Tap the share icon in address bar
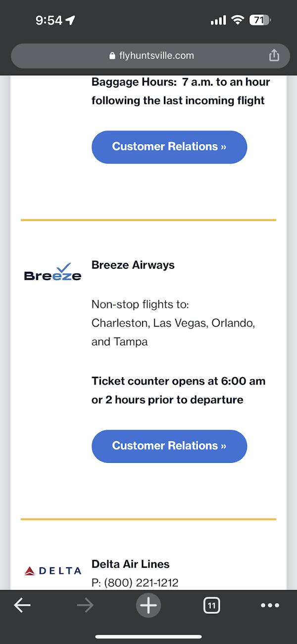297x644 pixels. coord(274,56)
